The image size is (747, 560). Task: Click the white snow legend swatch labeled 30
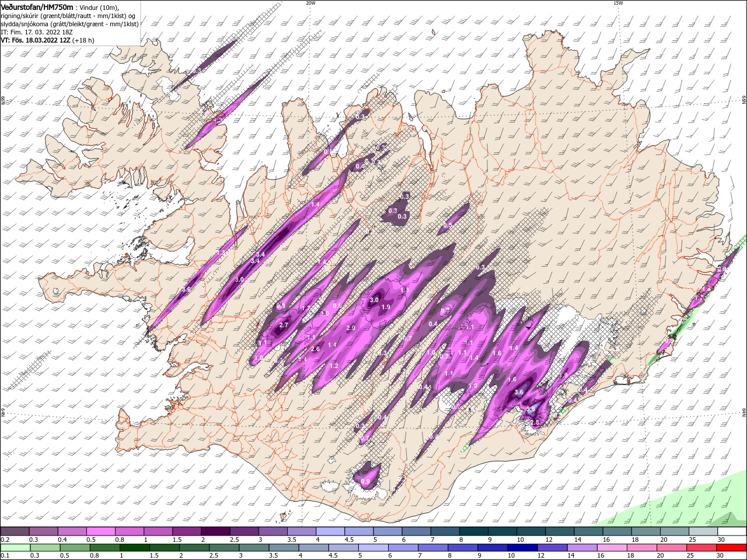click(x=732, y=531)
